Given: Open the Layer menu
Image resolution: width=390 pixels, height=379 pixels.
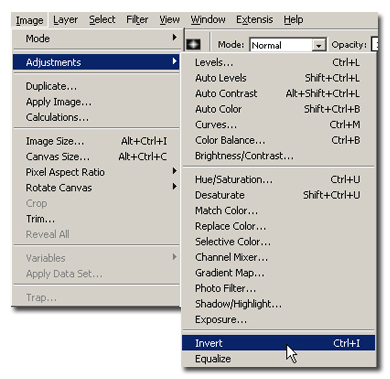Looking at the screenshot, I should pyautogui.click(x=65, y=20).
